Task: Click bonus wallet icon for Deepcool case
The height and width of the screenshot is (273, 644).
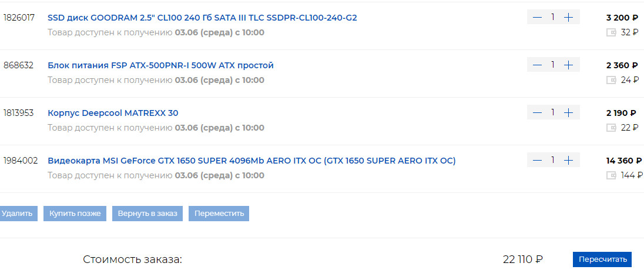Action: pos(611,128)
